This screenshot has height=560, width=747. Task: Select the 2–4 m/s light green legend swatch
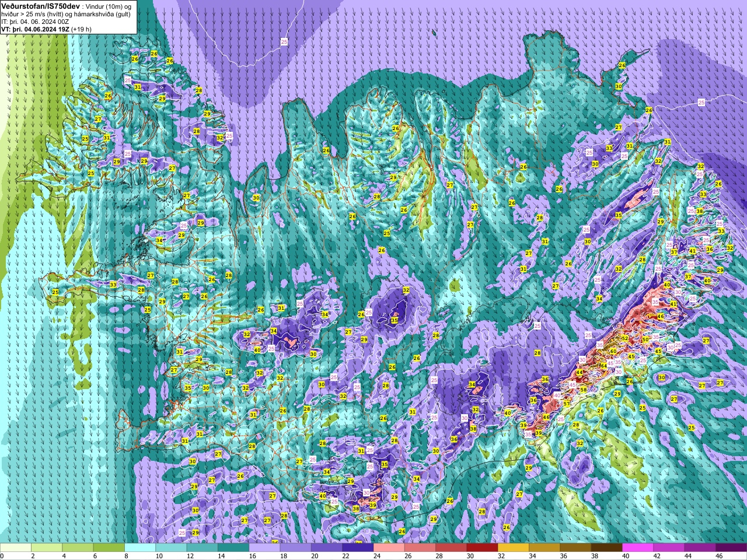[47, 548]
